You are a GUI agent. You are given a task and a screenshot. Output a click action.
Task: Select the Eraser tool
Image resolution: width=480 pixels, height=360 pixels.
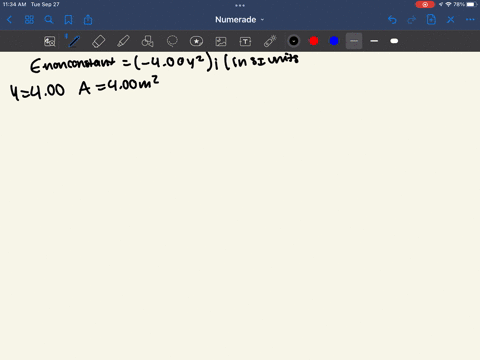coord(98,41)
